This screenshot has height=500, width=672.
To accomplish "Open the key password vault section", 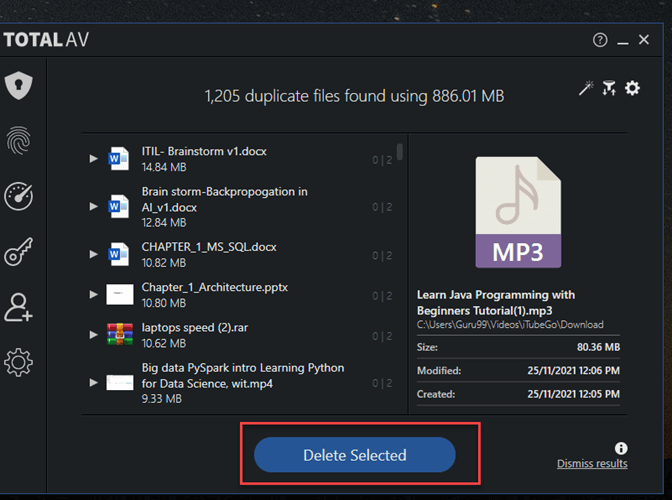I will 19,251.
